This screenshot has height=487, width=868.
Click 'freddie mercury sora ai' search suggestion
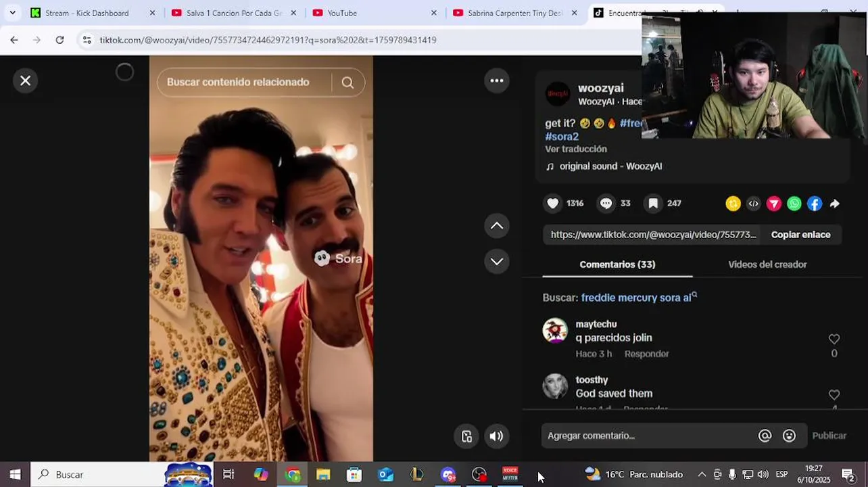[x=639, y=298]
